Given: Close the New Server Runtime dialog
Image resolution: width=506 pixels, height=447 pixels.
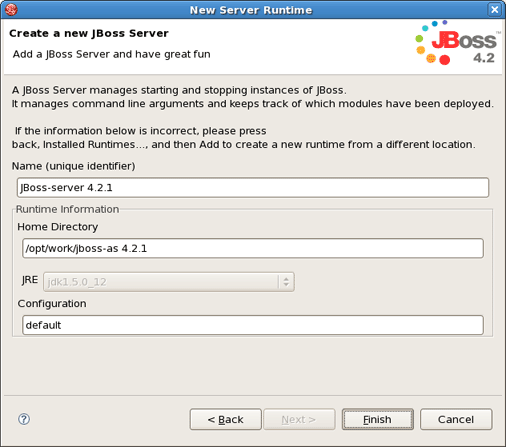Looking at the screenshot, I should tap(494, 10).
